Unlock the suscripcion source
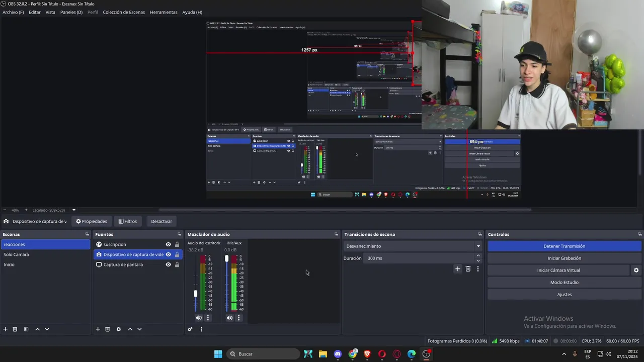 177,244
